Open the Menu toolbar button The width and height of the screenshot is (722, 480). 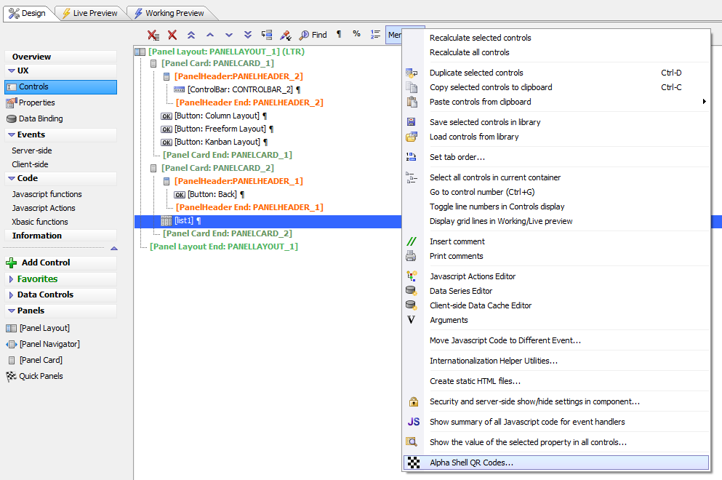[x=394, y=35]
